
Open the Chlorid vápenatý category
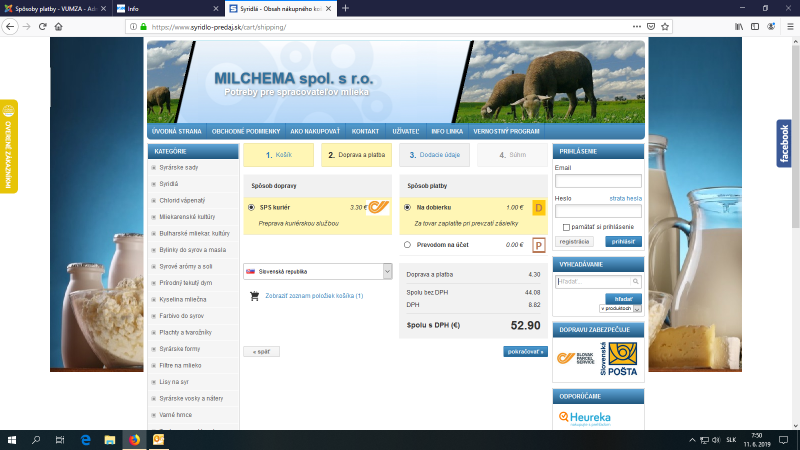[x=182, y=201]
